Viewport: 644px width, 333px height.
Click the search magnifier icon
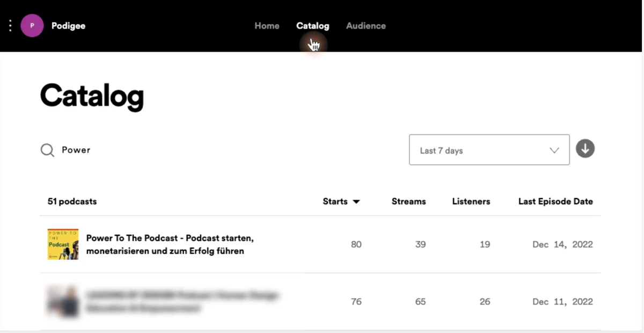point(47,150)
